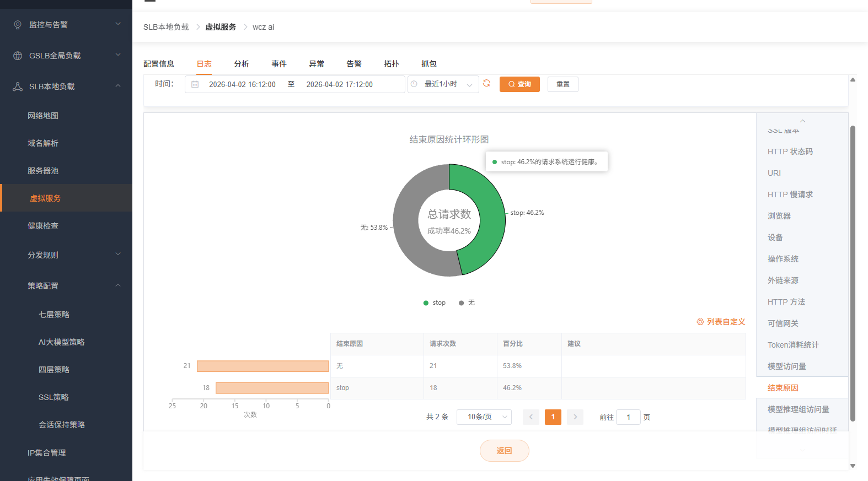This screenshot has width=868, height=481.
Task: Switch to the 抓包 tab
Action: (429, 64)
